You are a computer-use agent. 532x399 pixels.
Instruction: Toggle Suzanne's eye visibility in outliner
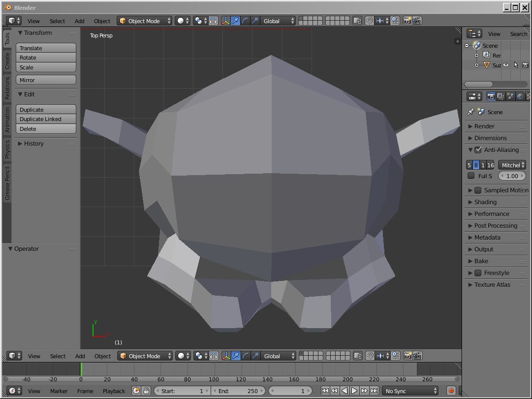506,65
